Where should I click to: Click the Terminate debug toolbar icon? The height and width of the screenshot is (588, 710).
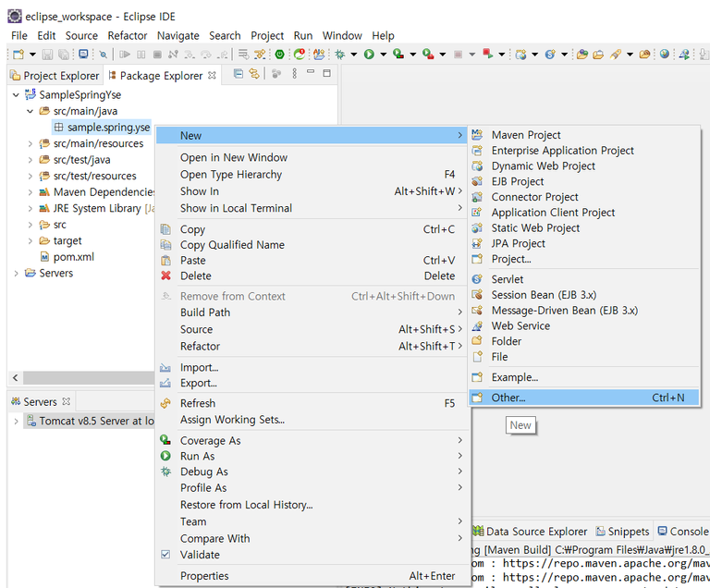[x=157, y=55]
